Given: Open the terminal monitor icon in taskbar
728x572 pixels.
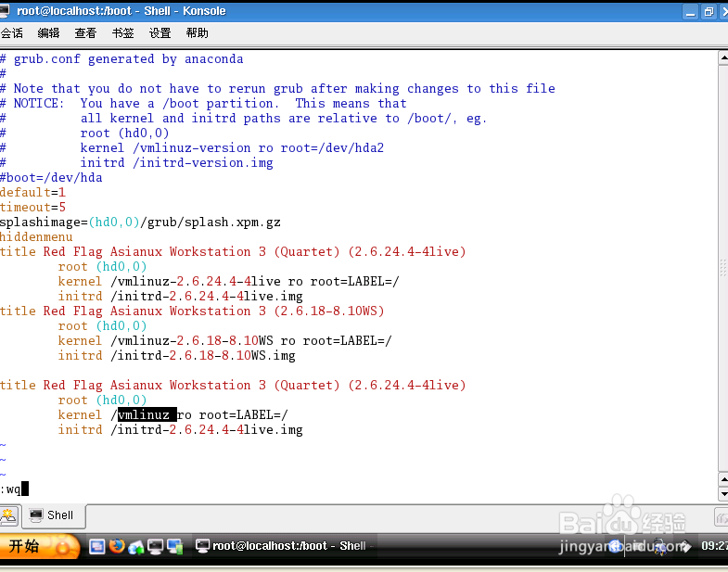Looking at the screenshot, I should point(155,546).
